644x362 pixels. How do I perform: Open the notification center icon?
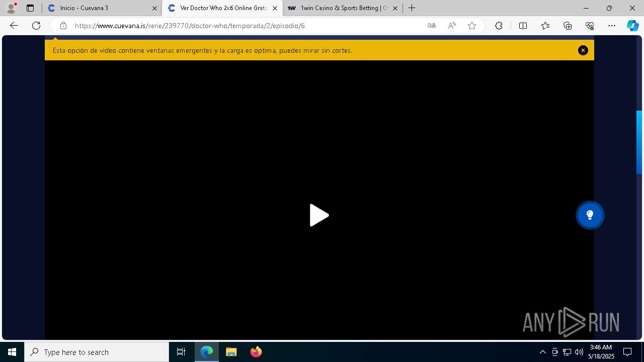click(627, 352)
